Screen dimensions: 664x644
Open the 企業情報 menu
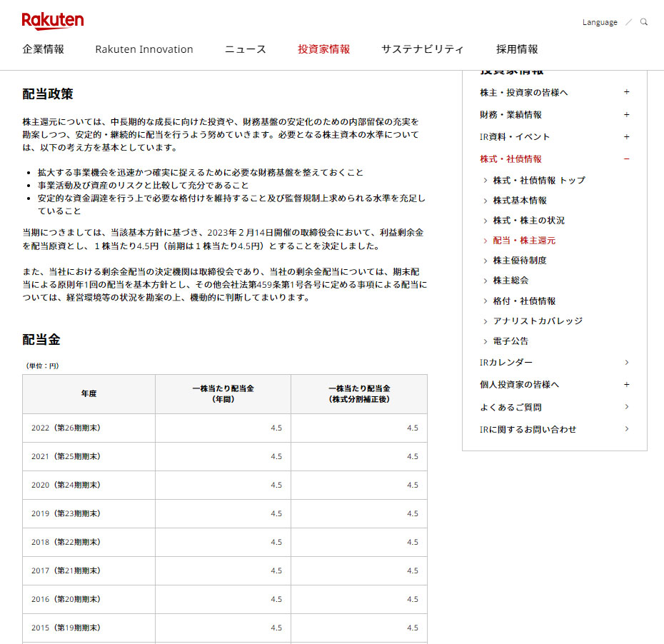point(43,49)
